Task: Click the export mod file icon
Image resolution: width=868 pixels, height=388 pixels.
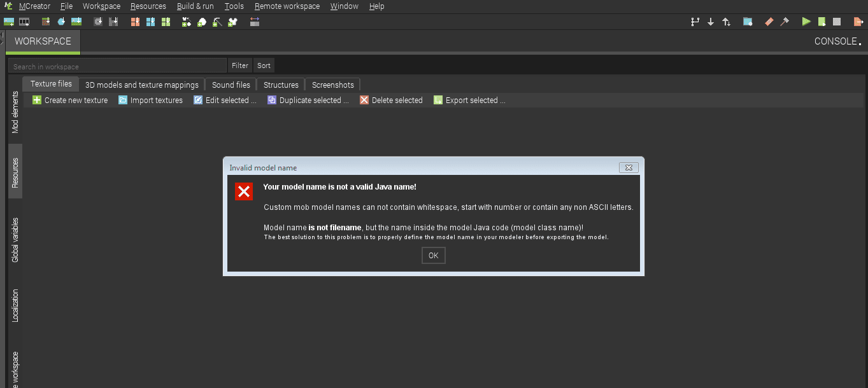Action: point(858,22)
